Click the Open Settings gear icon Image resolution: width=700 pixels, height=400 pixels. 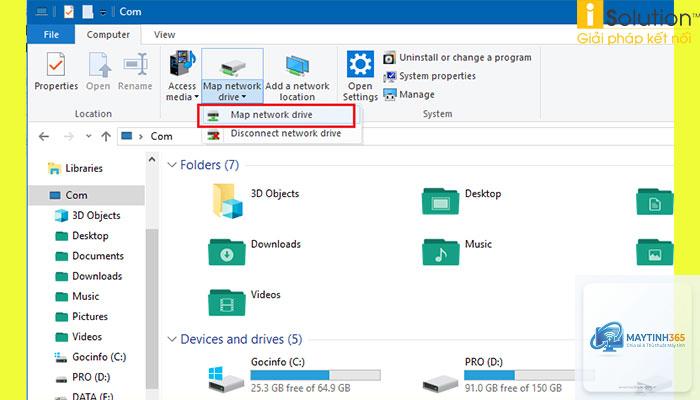[360, 64]
